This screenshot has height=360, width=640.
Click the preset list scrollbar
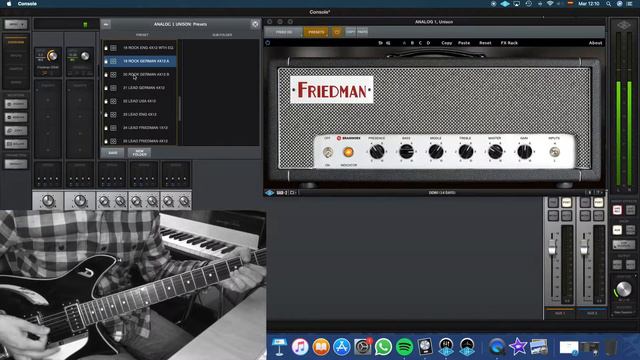point(180,109)
